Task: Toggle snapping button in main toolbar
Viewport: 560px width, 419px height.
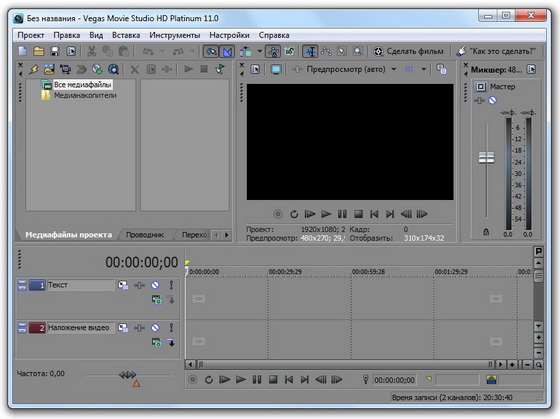Action: pyautogui.click(x=211, y=51)
